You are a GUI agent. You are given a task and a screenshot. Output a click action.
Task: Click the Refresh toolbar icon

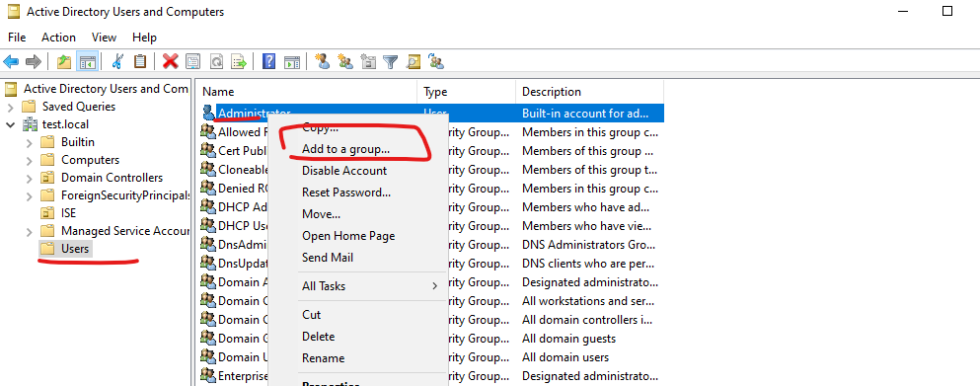pos(216,61)
